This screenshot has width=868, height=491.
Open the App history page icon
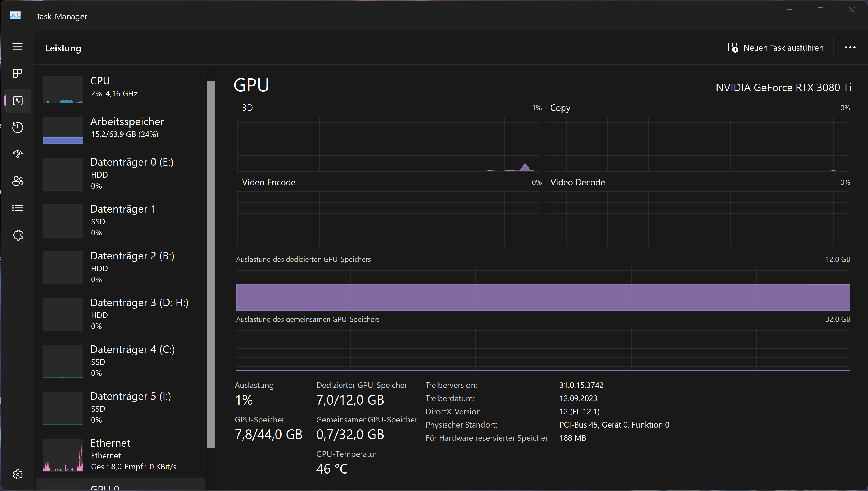click(x=17, y=127)
